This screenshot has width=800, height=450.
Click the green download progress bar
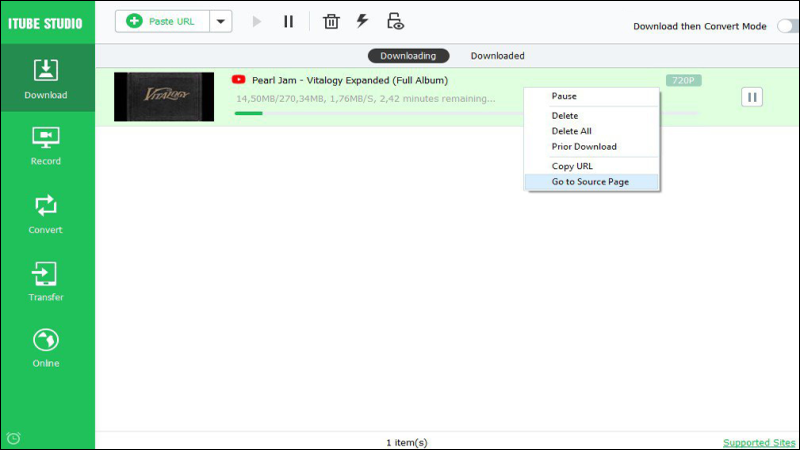[248, 113]
